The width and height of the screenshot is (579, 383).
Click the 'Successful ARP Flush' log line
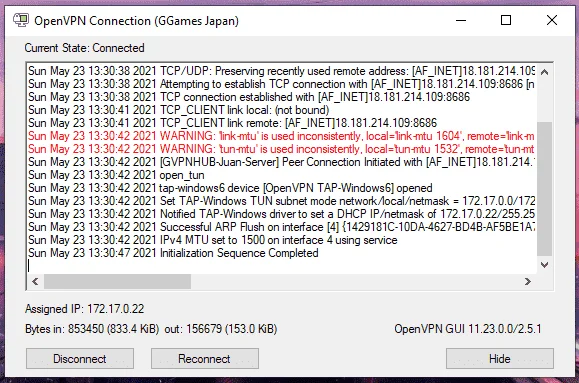tap(282, 227)
